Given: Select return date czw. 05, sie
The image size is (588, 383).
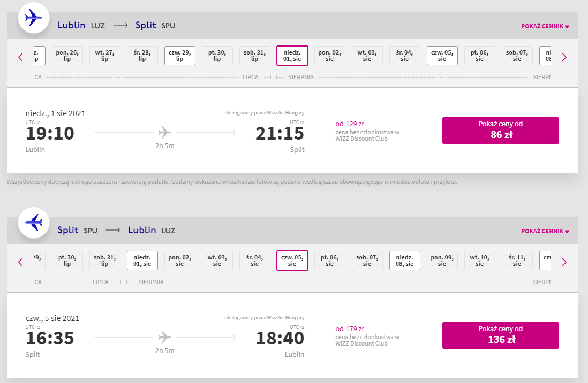Looking at the screenshot, I should click(292, 261).
